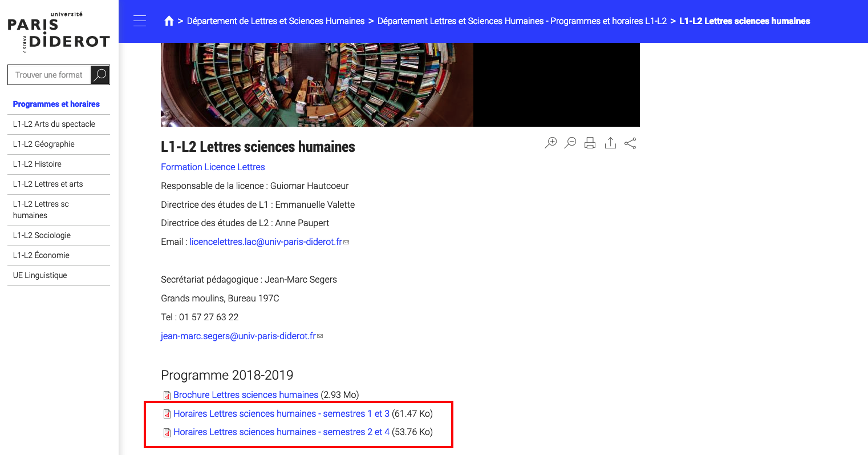Click breadcrumb 'L1-L2 Lettres sciences humaines'
Image resolution: width=868 pixels, height=455 pixels.
point(744,21)
